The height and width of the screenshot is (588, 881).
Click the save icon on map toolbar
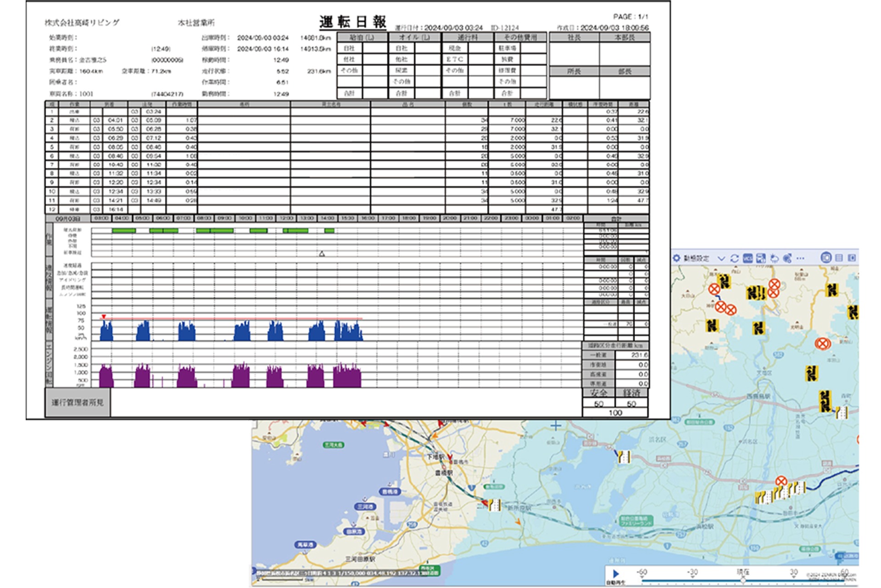[x=761, y=258]
